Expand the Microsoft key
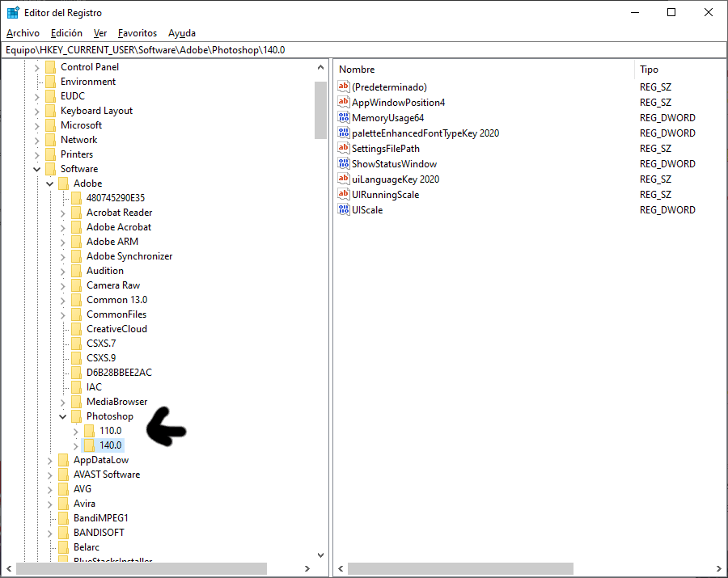Image resolution: width=728 pixels, height=578 pixels. 36,126
